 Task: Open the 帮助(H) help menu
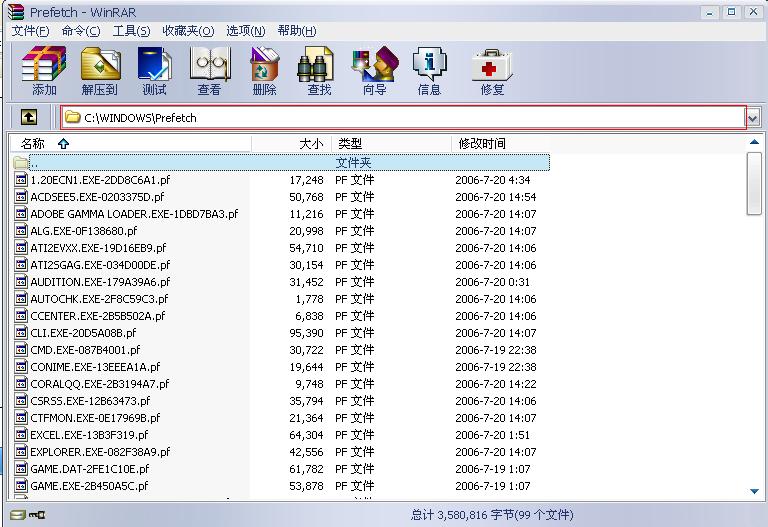click(297, 31)
